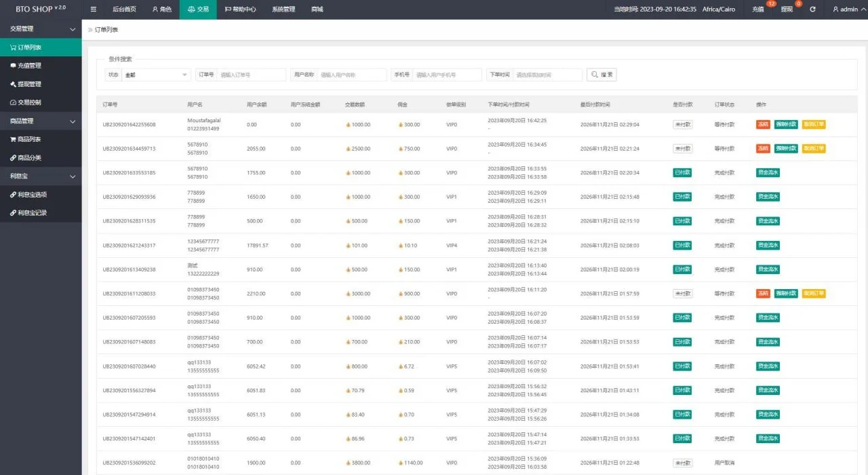
Task: Click the refresh icon in top bar
Action: pos(812,9)
